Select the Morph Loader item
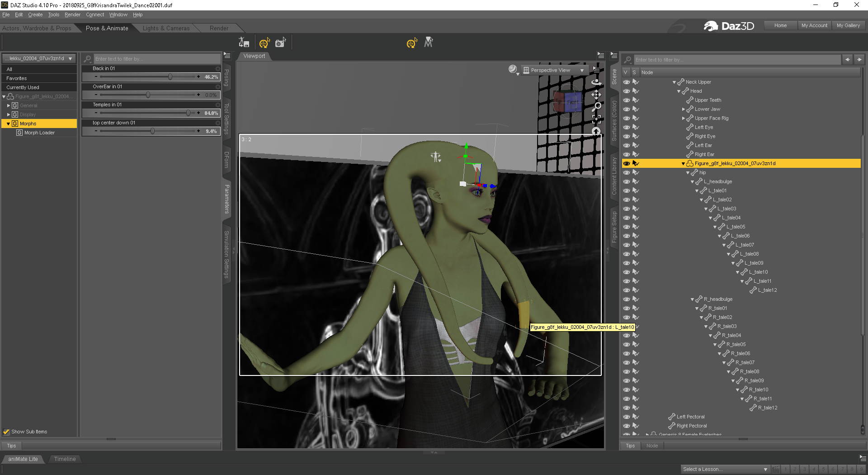The width and height of the screenshot is (868, 475). click(39, 133)
